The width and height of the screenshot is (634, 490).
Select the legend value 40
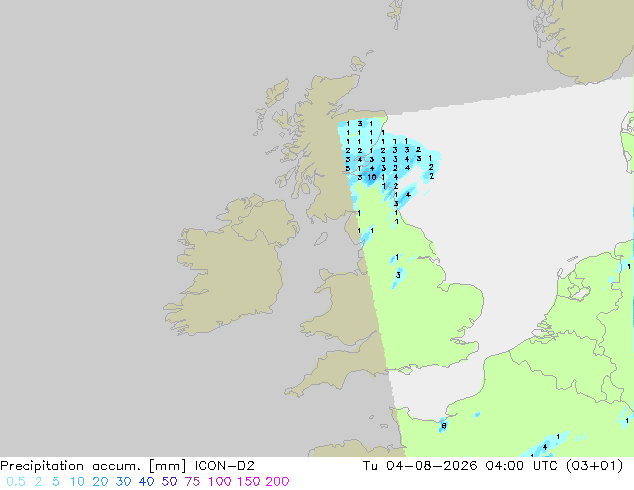coord(146,482)
